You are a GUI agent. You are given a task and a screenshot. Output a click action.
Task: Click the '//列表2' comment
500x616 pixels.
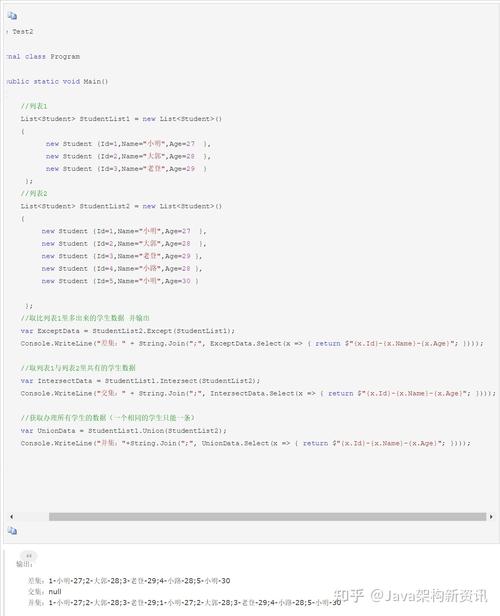(x=34, y=193)
